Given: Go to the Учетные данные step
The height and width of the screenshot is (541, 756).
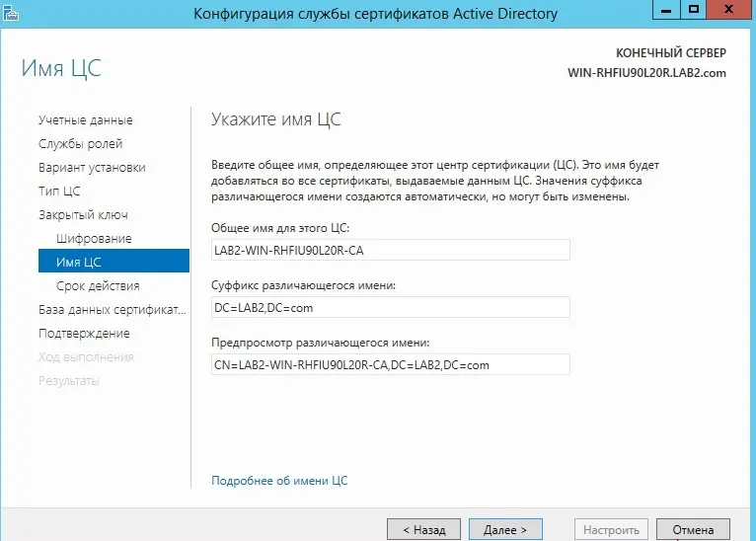Looking at the screenshot, I should (85, 120).
